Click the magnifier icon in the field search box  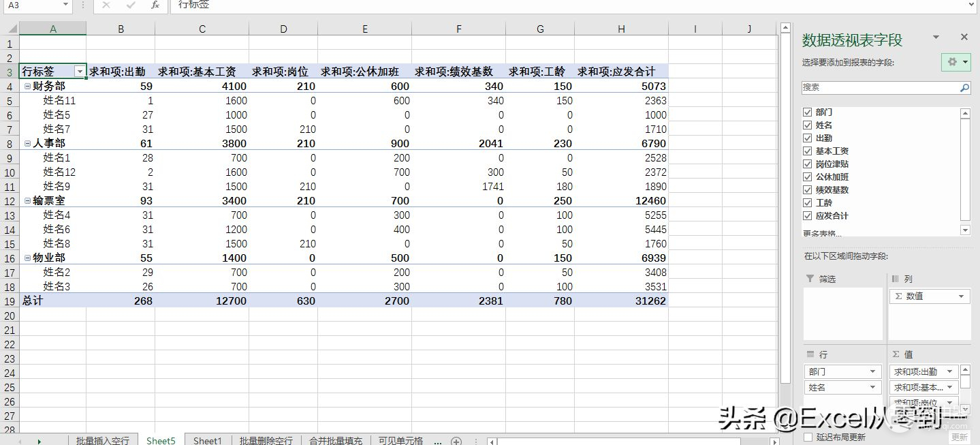pyautogui.click(x=964, y=88)
